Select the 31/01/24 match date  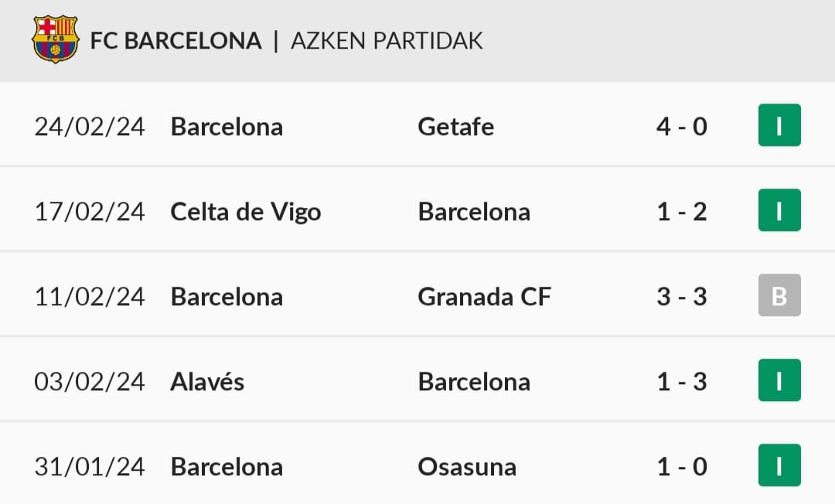(90, 467)
